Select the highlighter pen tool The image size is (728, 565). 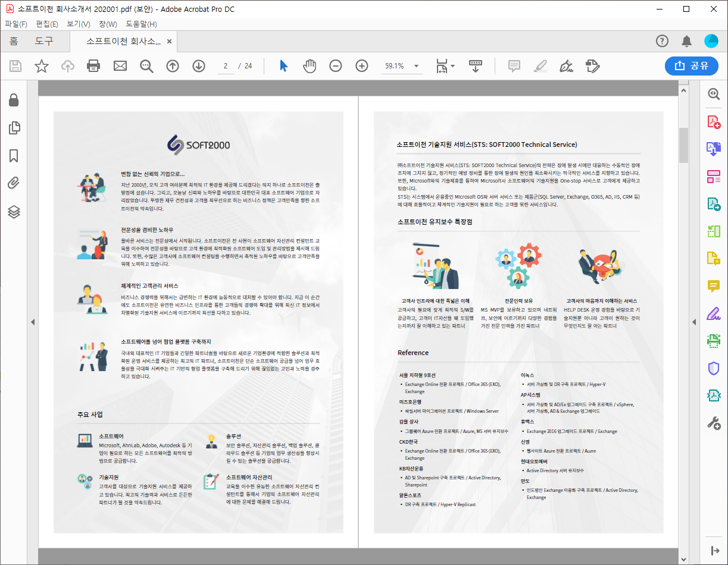pyautogui.click(x=540, y=66)
